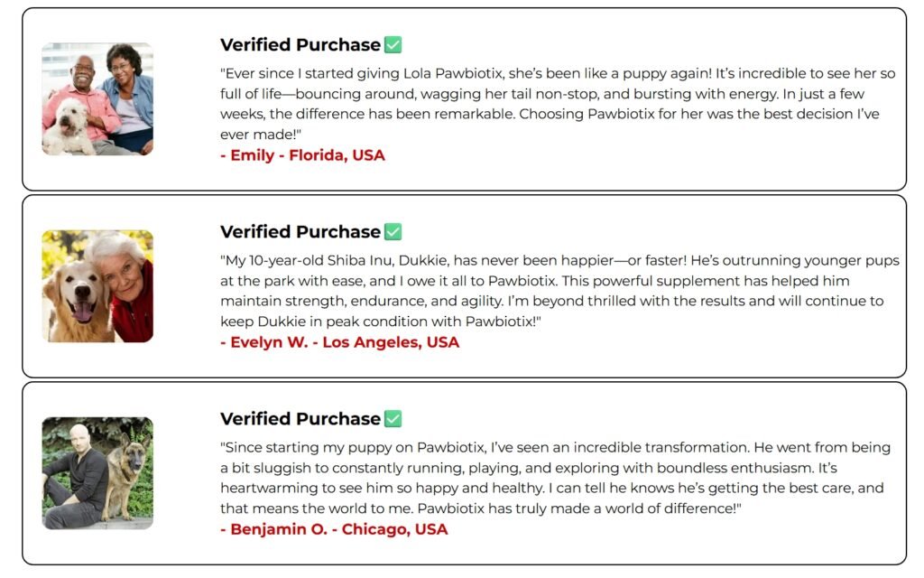
Task: Click the Verified Purchase heading above Emily's review
Action: coord(300,45)
